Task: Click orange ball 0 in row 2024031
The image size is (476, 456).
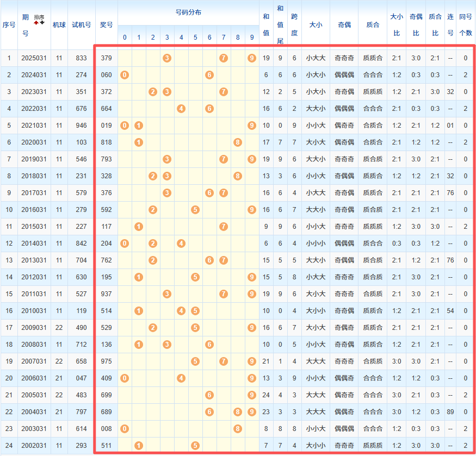Action: pos(125,75)
